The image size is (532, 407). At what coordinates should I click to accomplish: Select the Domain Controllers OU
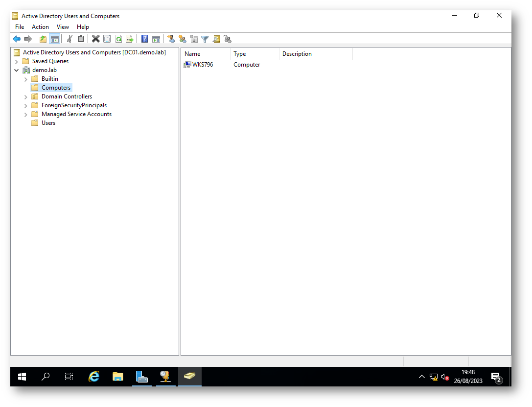pyautogui.click(x=67, y=96)
